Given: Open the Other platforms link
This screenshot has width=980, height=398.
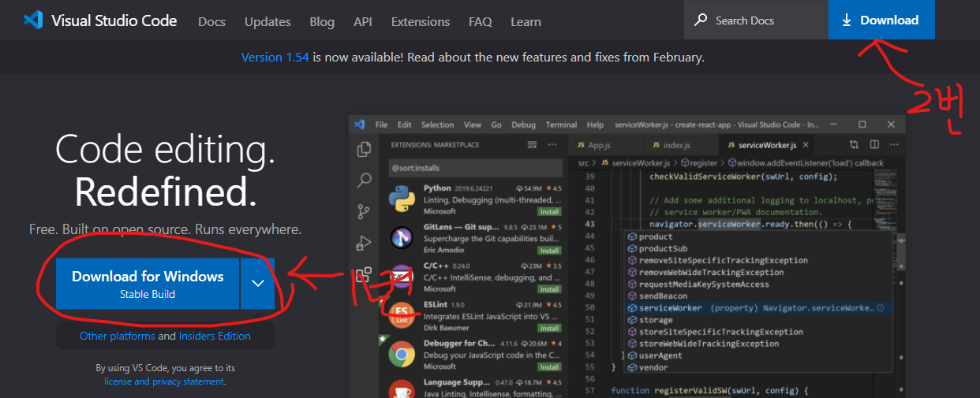Looking at the screenshot, I should 118,336.
